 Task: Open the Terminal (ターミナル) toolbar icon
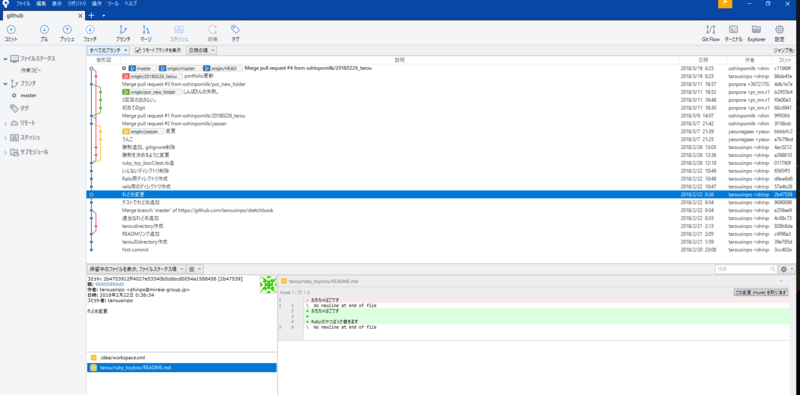coord(733,30)
